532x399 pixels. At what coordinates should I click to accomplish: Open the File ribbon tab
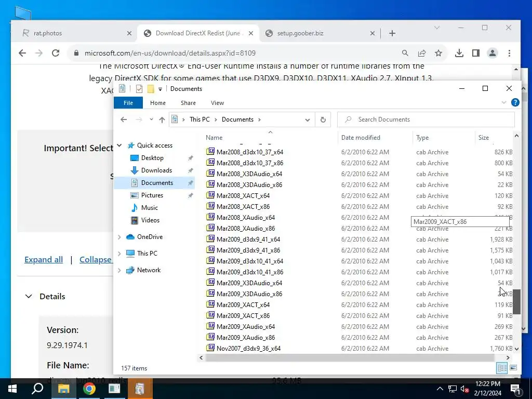click(128, 103)
